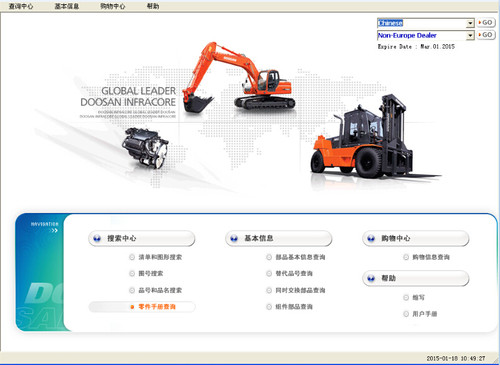Open the 组件部品查询 link
Screen dimensions: 500x365
(294, 307)
